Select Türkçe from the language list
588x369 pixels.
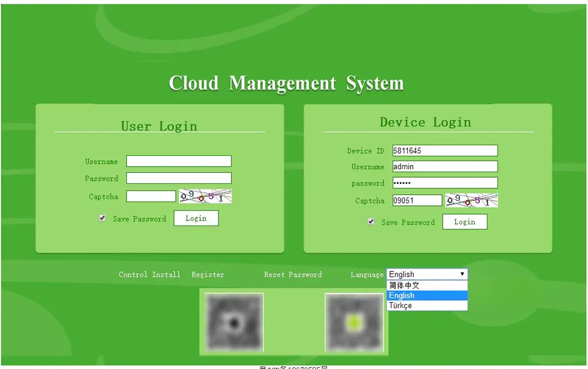pos(427,305)
